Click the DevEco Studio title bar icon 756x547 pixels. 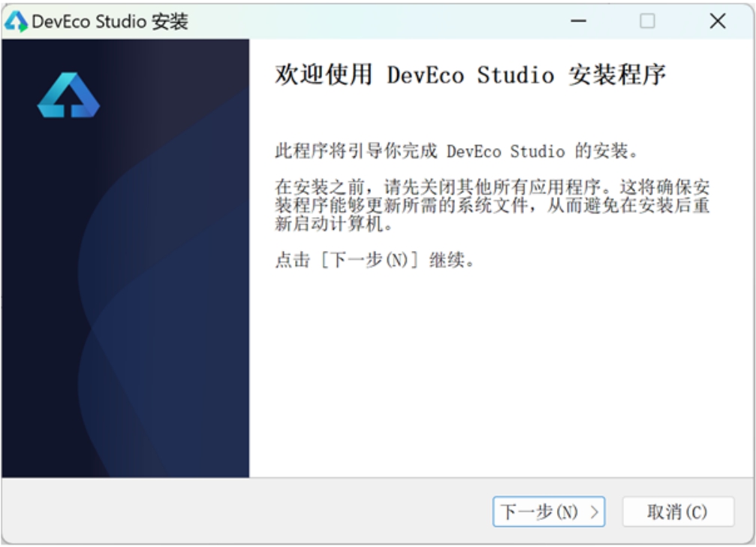pyautogui.click(x=16, y=22)
